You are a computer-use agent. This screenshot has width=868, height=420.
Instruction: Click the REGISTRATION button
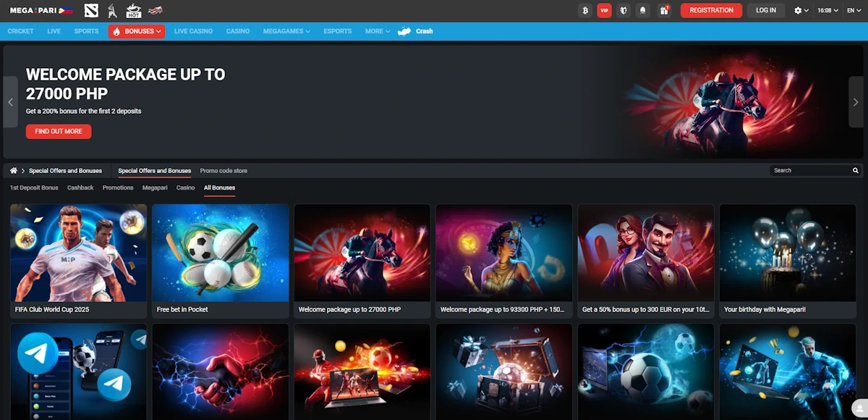(711, 10)
